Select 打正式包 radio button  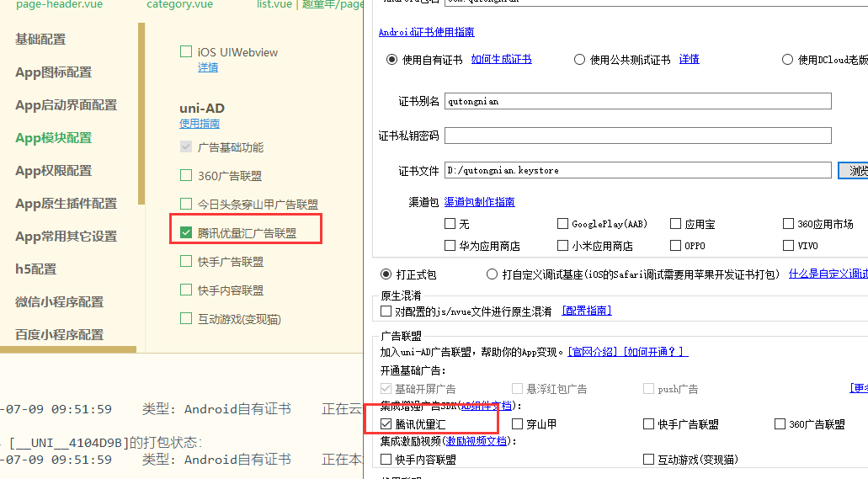[x=386, y=274]
